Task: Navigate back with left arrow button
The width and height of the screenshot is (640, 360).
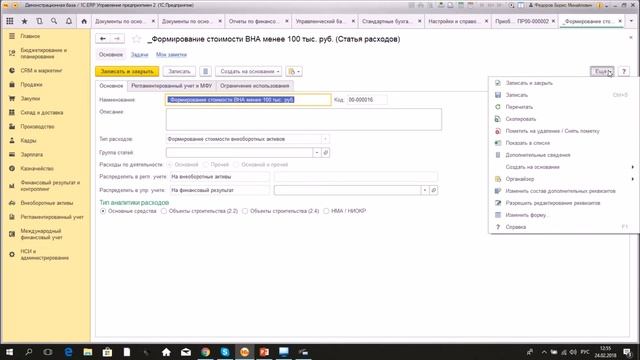Action: click(x=103, y=39)
